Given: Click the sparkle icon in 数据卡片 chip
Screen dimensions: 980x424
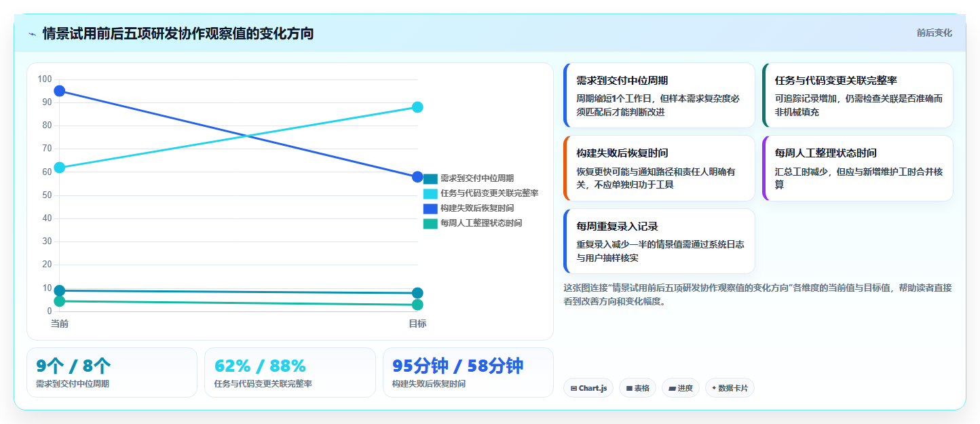Looking at the screenshot, I should pos(714,389).
